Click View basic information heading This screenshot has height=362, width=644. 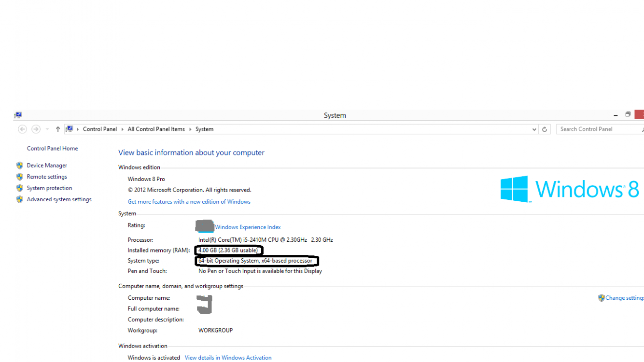tap(191, 153)
